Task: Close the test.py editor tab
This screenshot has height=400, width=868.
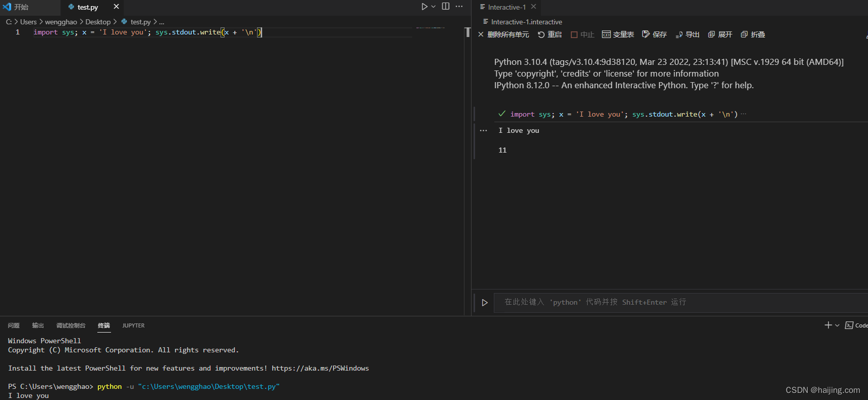Action: click(x=116, y=7)
